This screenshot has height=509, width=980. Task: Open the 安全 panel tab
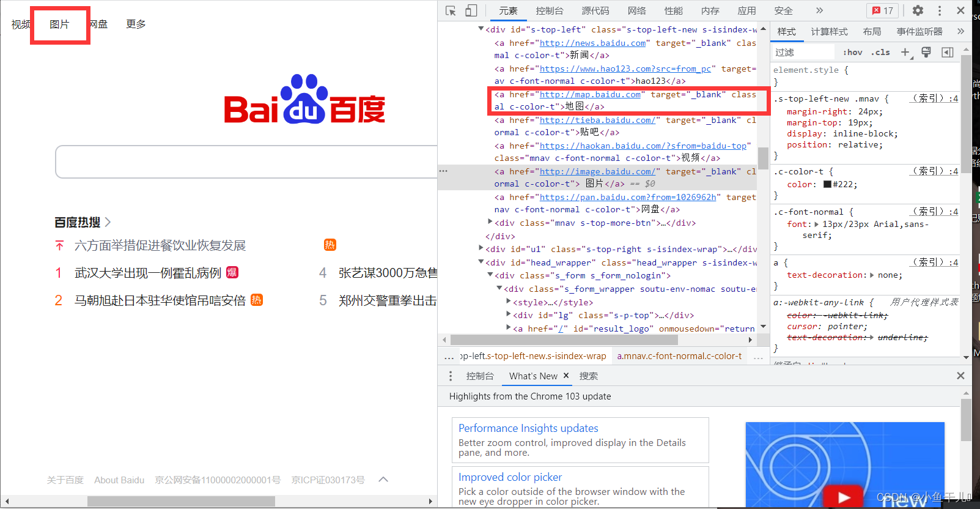click(784, 10)
